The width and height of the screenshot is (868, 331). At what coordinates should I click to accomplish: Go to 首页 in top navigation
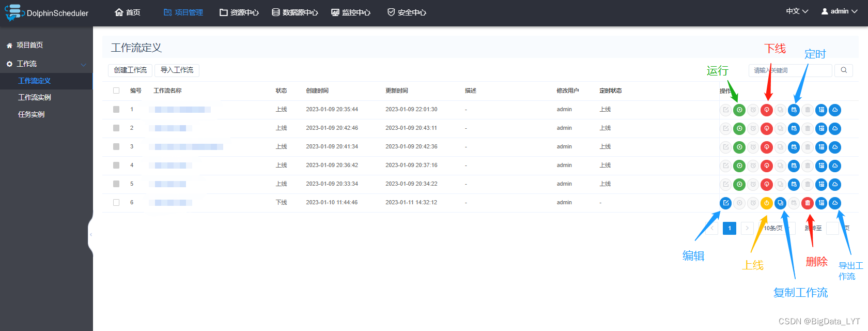128,12
